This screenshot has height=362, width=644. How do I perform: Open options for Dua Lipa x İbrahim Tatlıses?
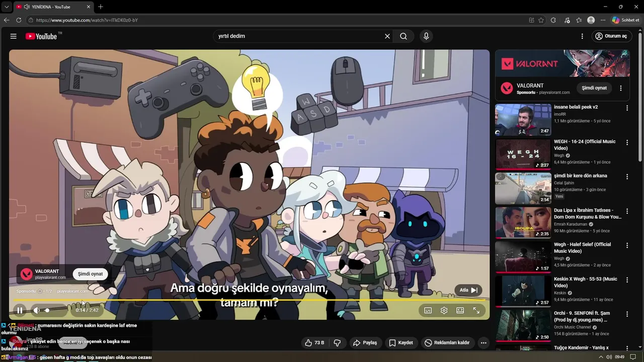pyautogui.click(x=627, y=211)
